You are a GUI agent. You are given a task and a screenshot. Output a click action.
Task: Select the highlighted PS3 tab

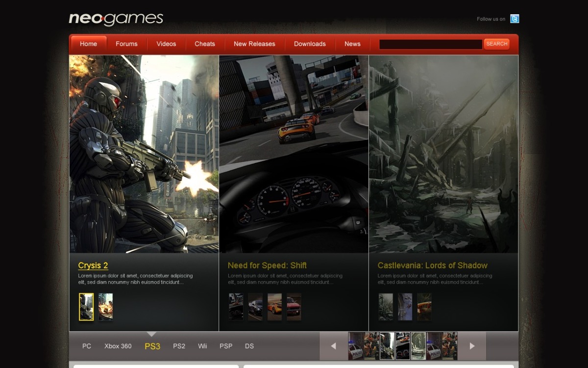[x=152, y=346]
